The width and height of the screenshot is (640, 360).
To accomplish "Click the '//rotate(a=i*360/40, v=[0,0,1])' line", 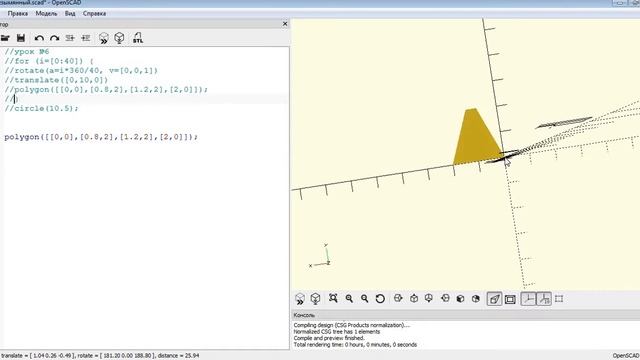I will (81, 71).
